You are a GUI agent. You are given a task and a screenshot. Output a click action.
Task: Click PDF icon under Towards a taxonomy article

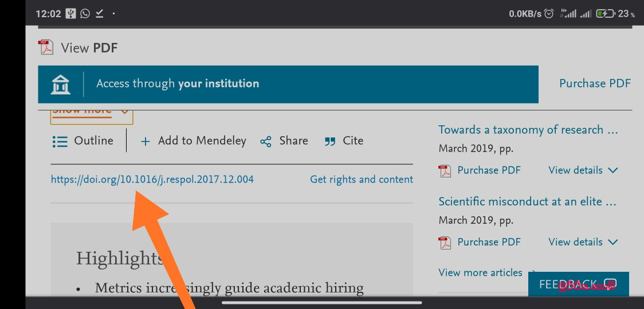click(x=445, y=171)
